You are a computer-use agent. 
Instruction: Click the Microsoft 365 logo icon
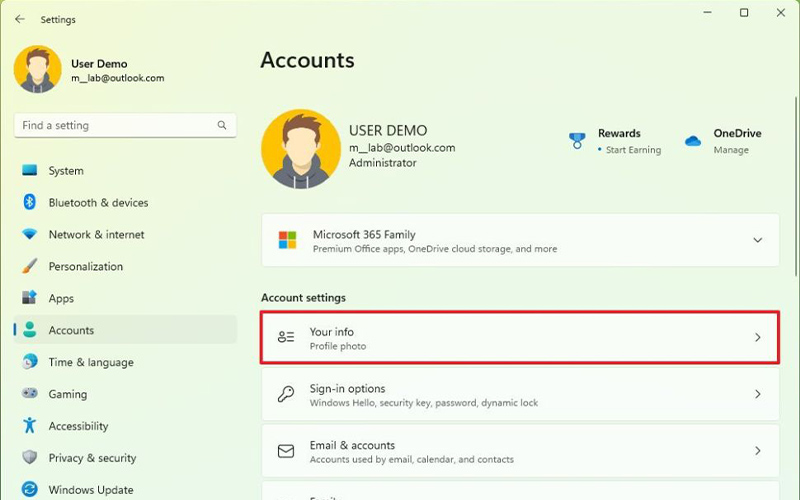tap(287, 240)
